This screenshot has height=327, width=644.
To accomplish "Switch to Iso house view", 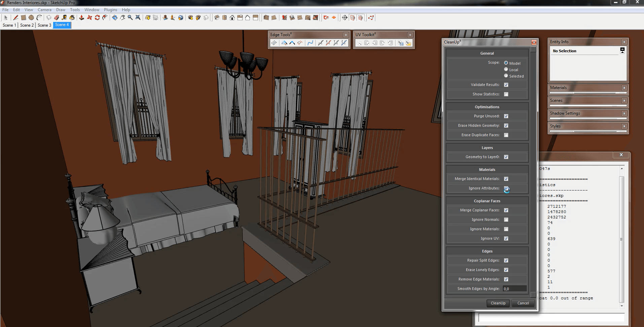I will point(216,18).
